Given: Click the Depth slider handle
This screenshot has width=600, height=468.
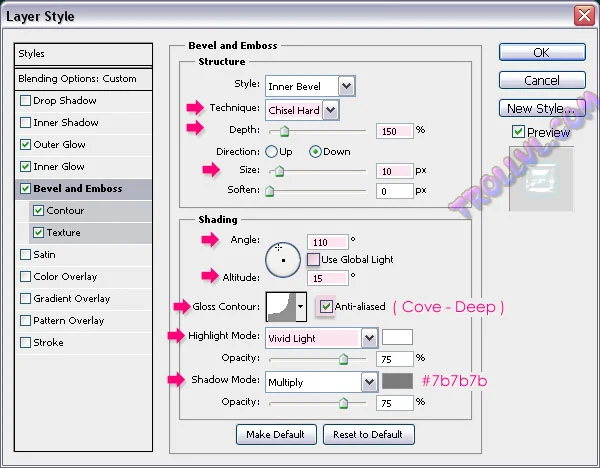Looking at the screenshot, I should point(284,131).
